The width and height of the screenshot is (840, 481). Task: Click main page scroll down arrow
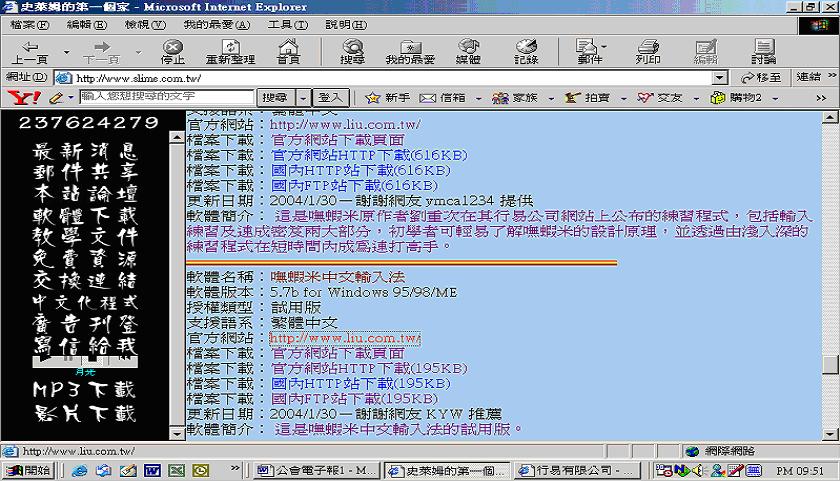pos(830,434)
